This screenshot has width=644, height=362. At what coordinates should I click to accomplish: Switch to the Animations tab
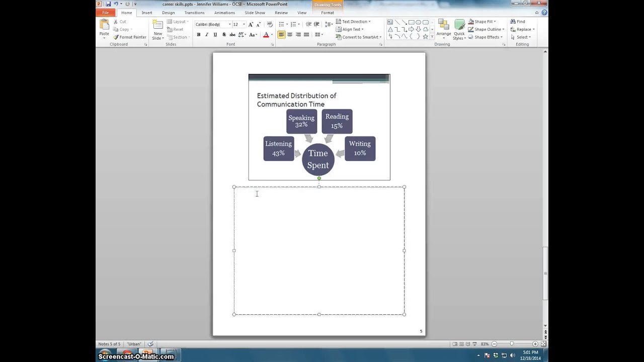point(224,13)
